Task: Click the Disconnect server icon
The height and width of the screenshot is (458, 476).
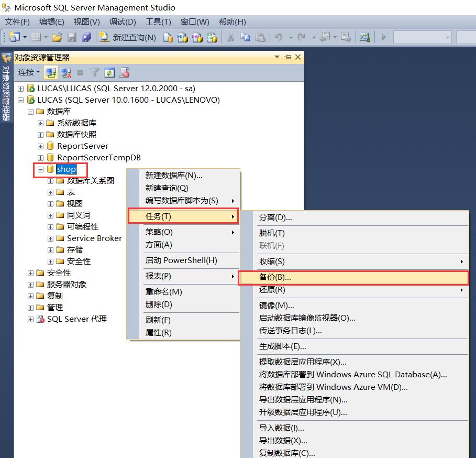Action: point(65,72)
